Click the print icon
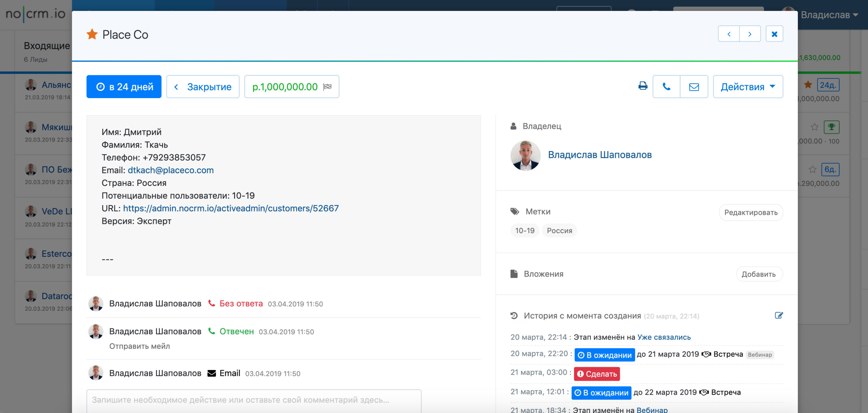Screen dimensions: 868x413 pos(643,86)
